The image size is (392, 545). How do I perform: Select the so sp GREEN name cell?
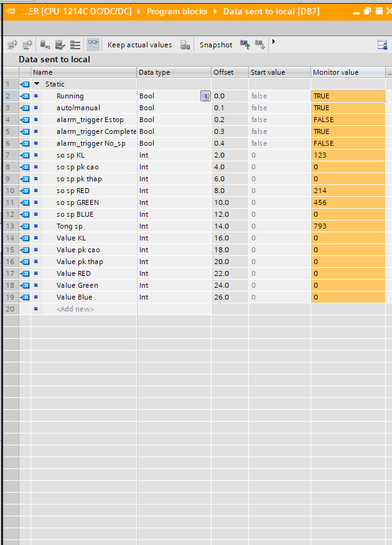point(78,202)
